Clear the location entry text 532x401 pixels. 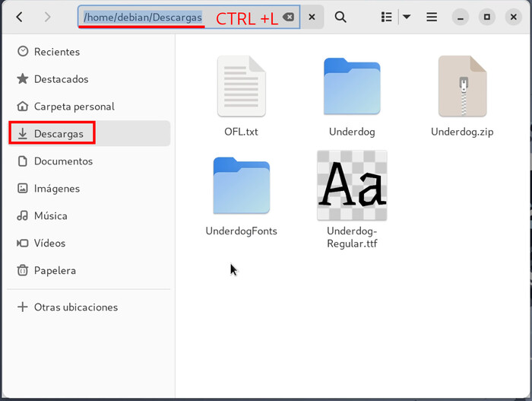288,17
